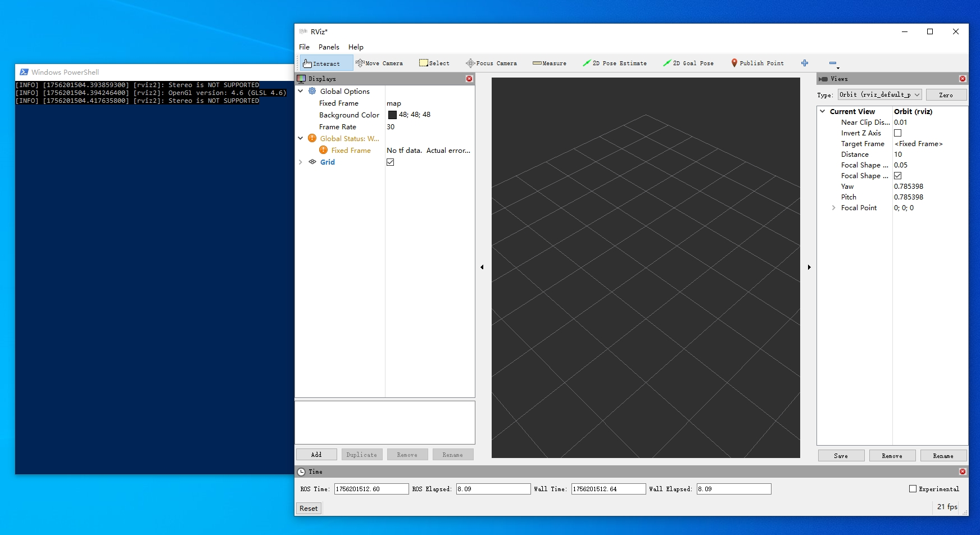Uncheck the Grid display checkbox
The width and height of the screenshot is (980, 535).
click(391, 162)
